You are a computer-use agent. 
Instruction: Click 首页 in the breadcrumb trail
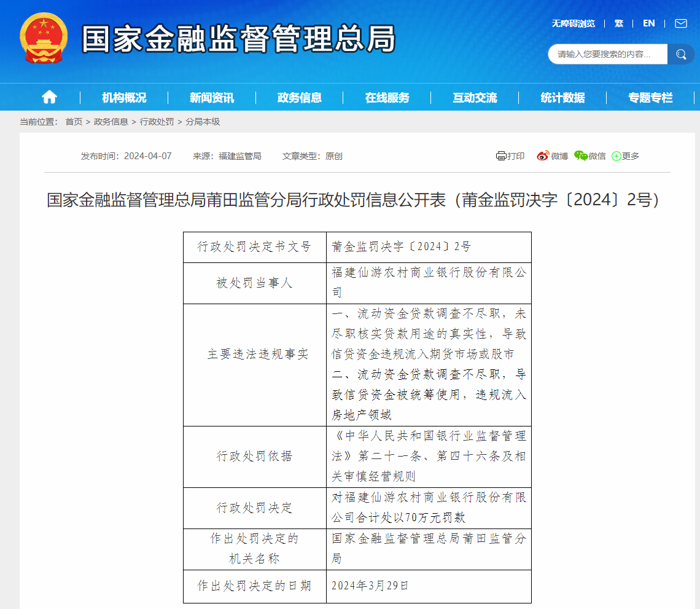73,122
